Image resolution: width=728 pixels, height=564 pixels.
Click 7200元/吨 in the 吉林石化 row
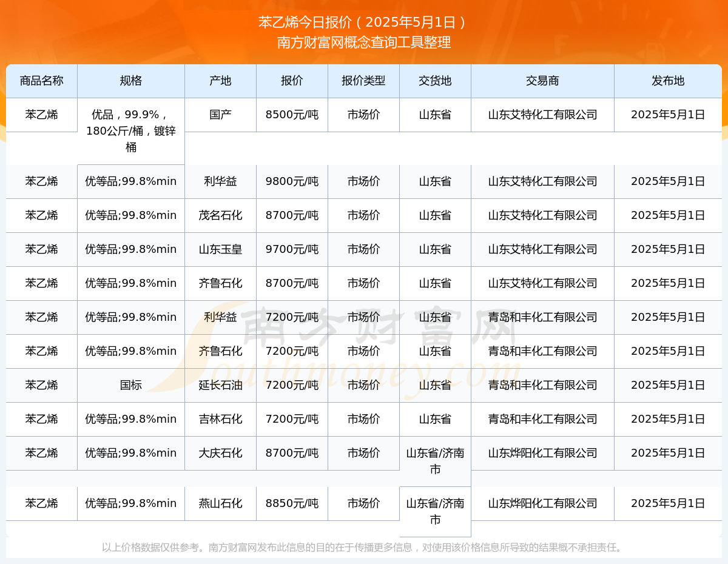coord(292,419)
